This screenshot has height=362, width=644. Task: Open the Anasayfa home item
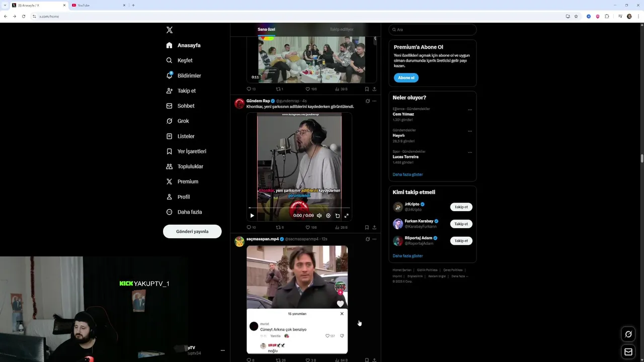pyautogui.click(x=183, y=45)
